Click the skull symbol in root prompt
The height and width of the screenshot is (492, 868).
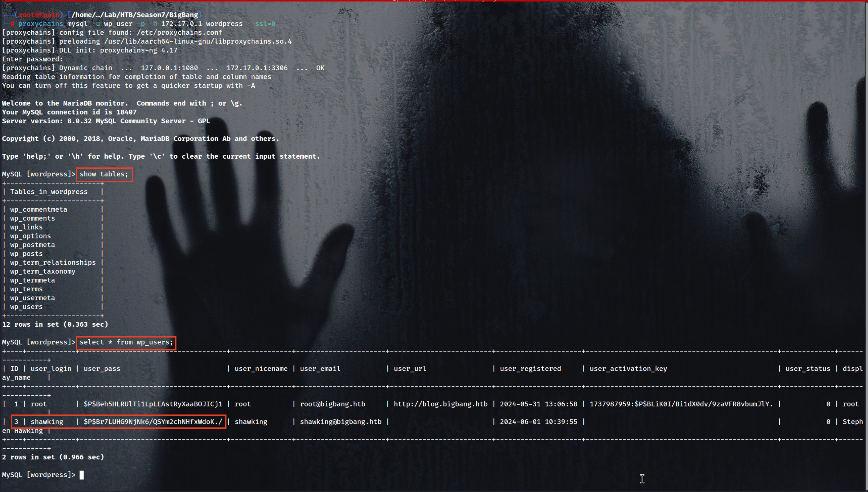pos(39,15)
